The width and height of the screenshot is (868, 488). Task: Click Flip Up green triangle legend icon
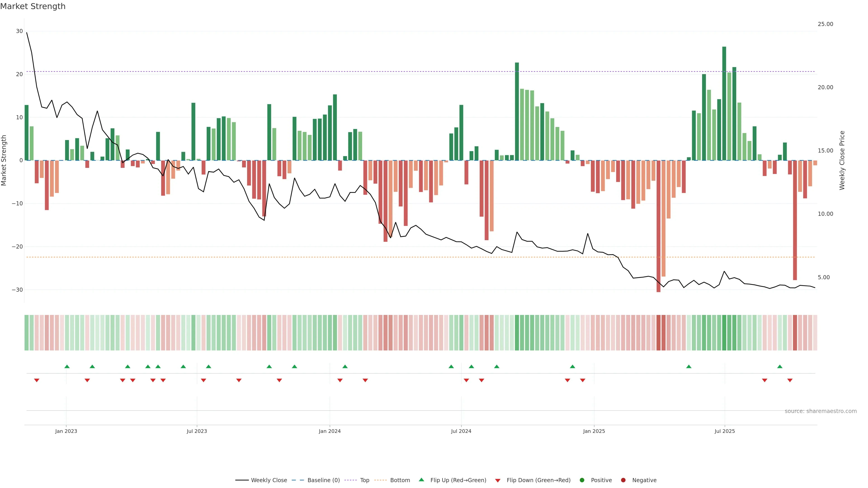tap(421, 480)
